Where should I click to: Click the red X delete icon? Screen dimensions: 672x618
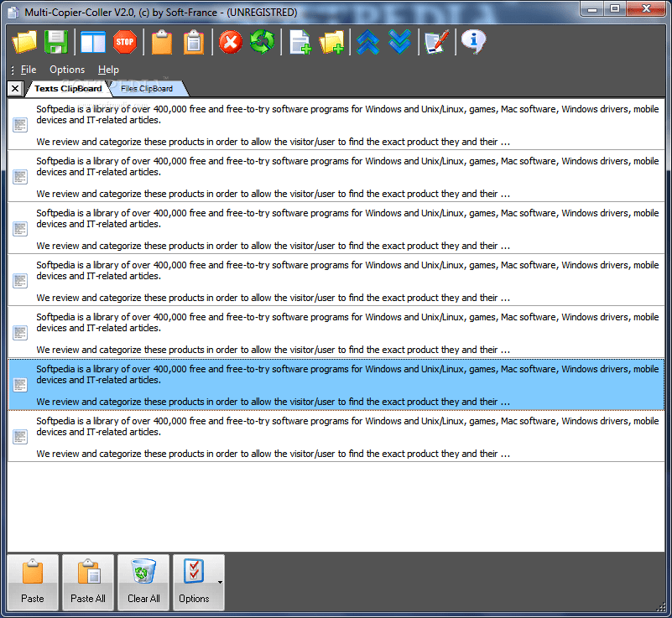click(231, 42)
